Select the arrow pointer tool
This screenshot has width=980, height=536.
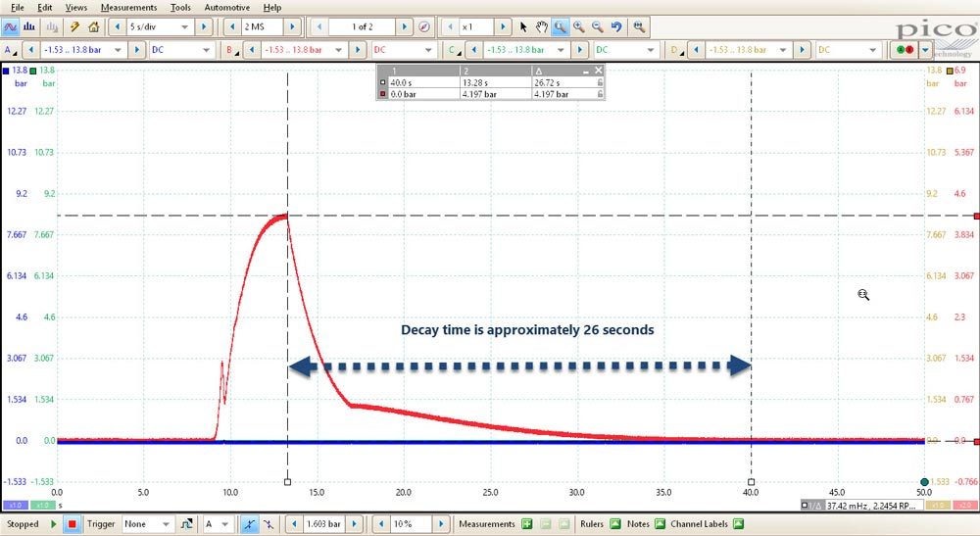coord(523,26)
